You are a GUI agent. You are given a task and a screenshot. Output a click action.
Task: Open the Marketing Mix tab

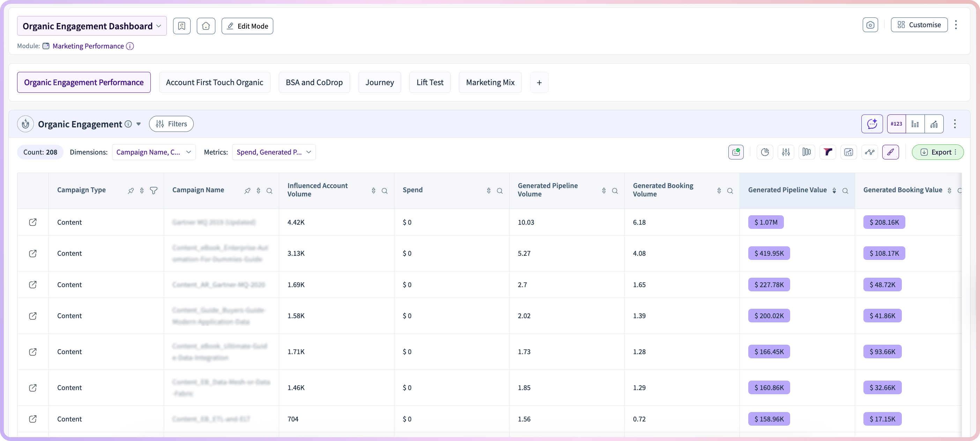(x=490, y=82)
